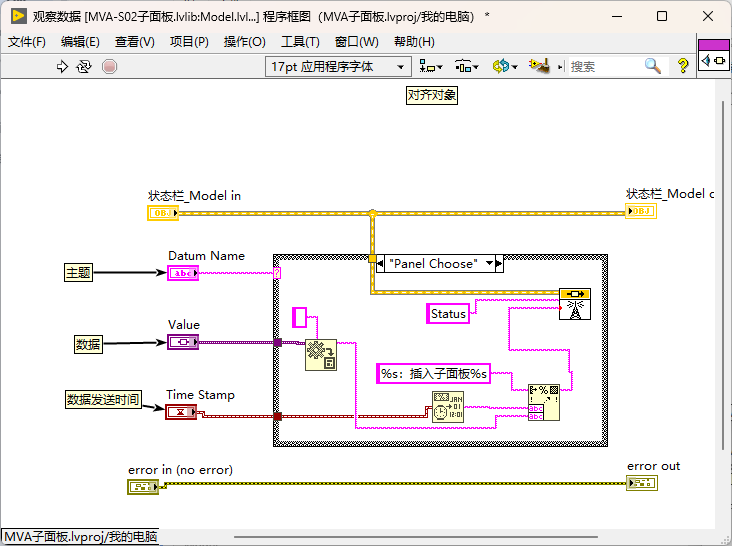Viewport: 732px width, 546px height.
Task: Select the Variant To Data gear node
Action: point(321,355)
